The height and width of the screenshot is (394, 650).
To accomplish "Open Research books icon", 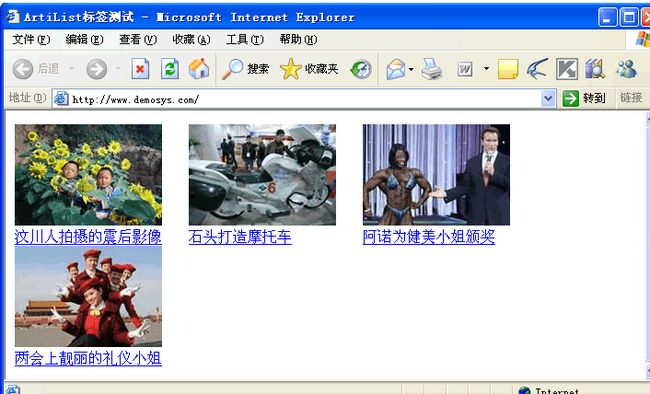I will coord(595,69).
